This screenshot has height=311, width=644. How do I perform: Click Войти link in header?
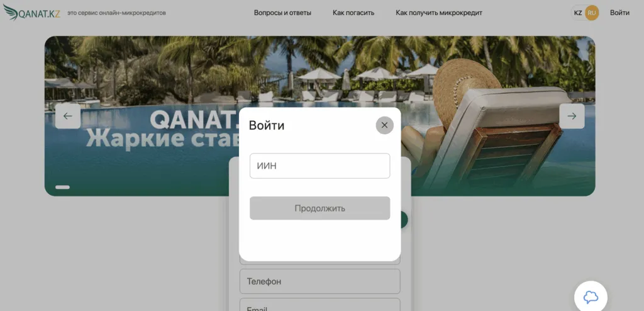coord(619,13)
